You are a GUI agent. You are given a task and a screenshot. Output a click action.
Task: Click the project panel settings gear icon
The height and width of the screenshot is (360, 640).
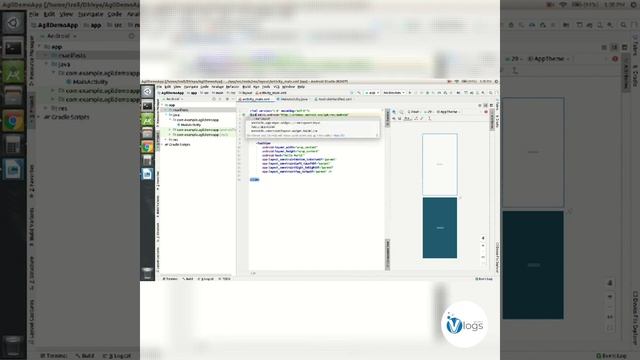tap(227, 99)
